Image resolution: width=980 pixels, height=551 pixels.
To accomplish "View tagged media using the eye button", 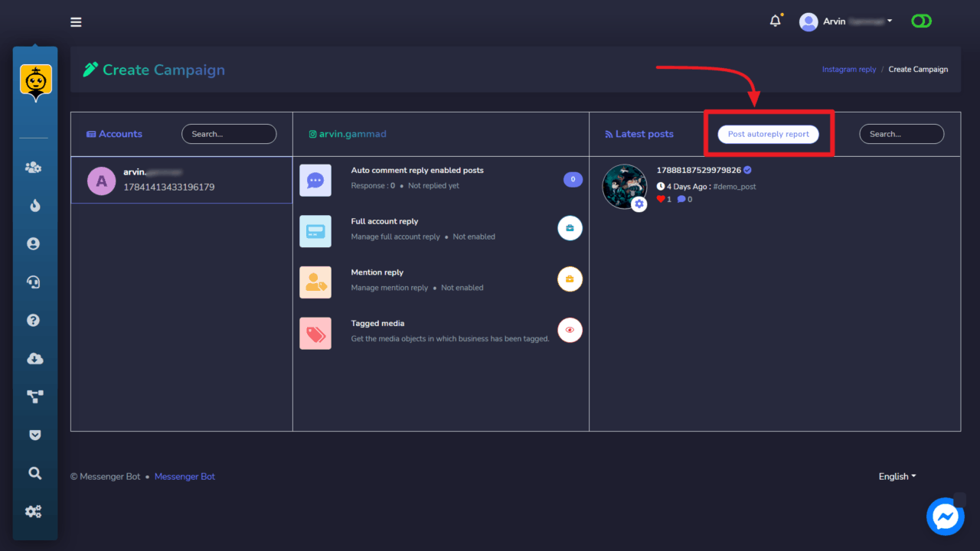I will coord(570,330).
